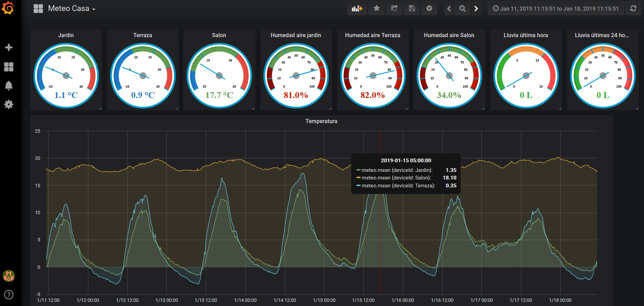Open Help question mark icon
The width and height of the screenshot is (644, 306).
click(9, 295)
